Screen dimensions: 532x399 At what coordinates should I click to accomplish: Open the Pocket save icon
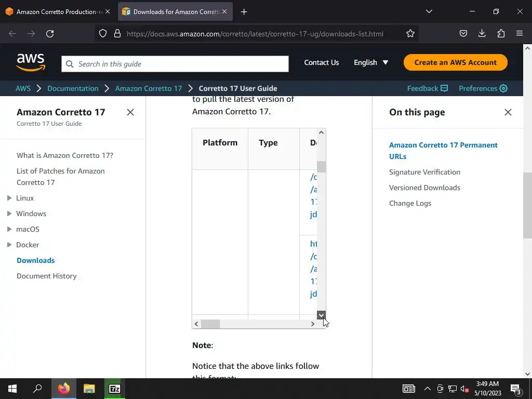[463, 33]
